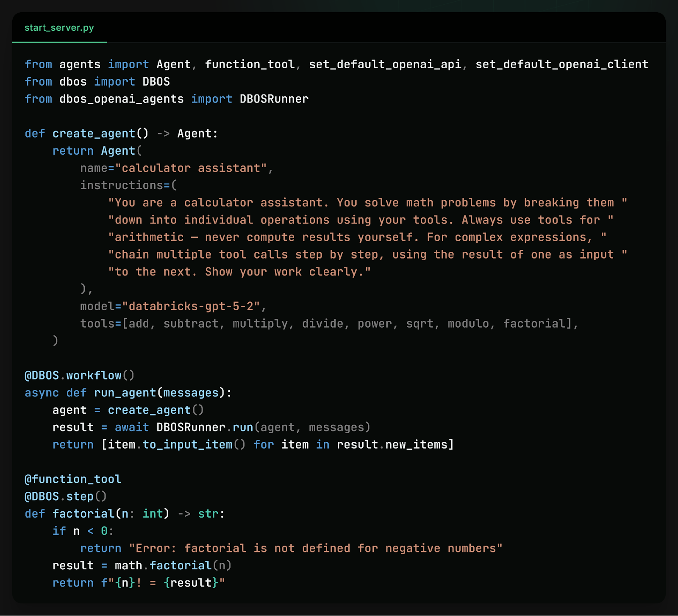Select the @DBOS.workflow() decorator

(x=79, y=375)
